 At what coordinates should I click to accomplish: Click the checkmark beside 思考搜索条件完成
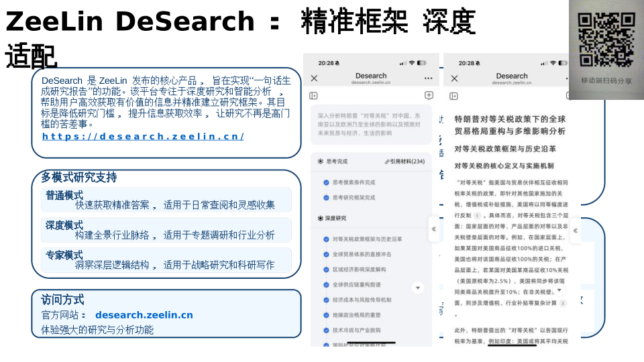326,182
